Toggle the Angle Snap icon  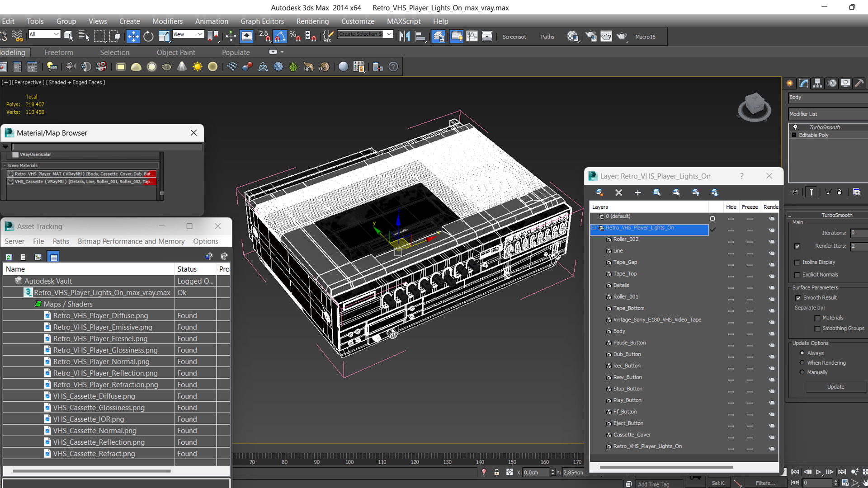coord(280,37)
